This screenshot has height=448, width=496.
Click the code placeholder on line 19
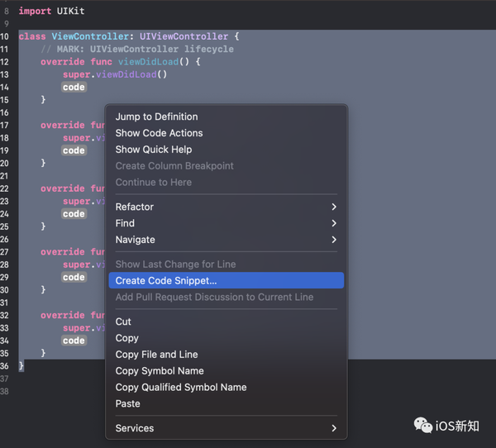pyautogui.click(x=74, y=151)
